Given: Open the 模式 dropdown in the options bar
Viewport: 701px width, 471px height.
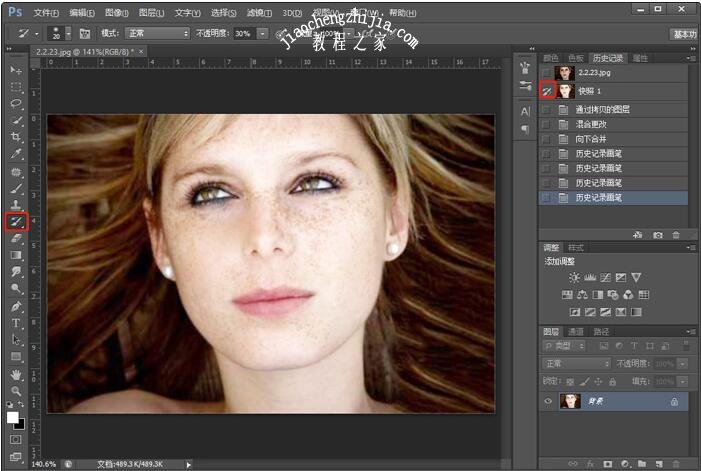Looking at the screenshot, I should pos(156,33).
